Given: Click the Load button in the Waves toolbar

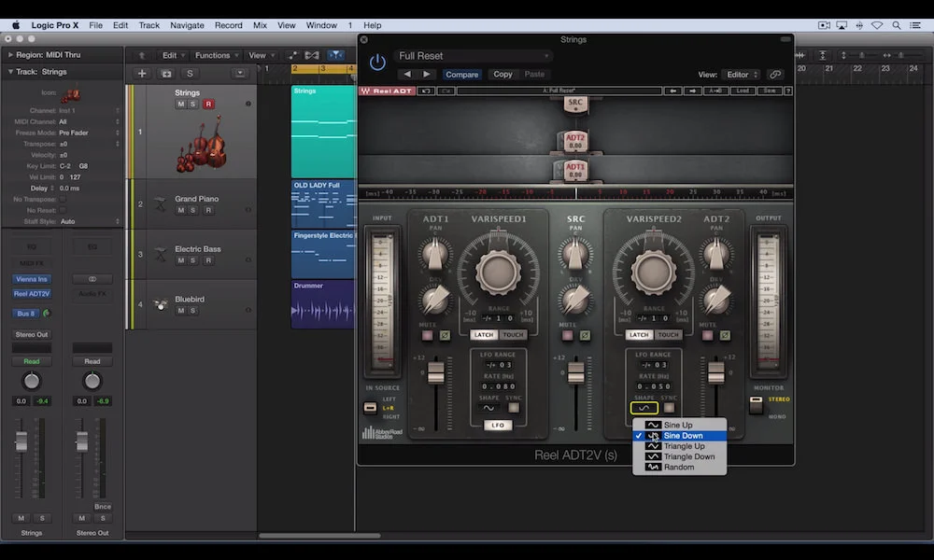Looking at the screenshot, I should (x=743, y=91).
